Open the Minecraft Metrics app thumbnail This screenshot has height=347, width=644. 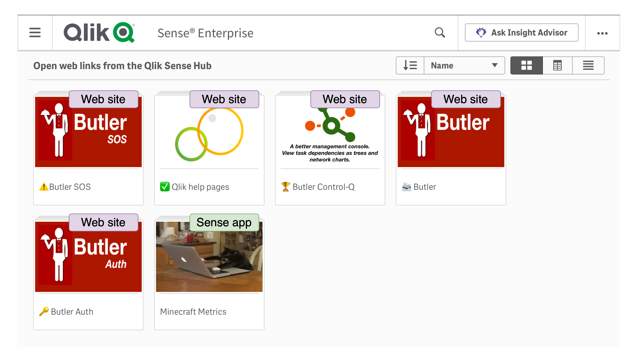209,256
